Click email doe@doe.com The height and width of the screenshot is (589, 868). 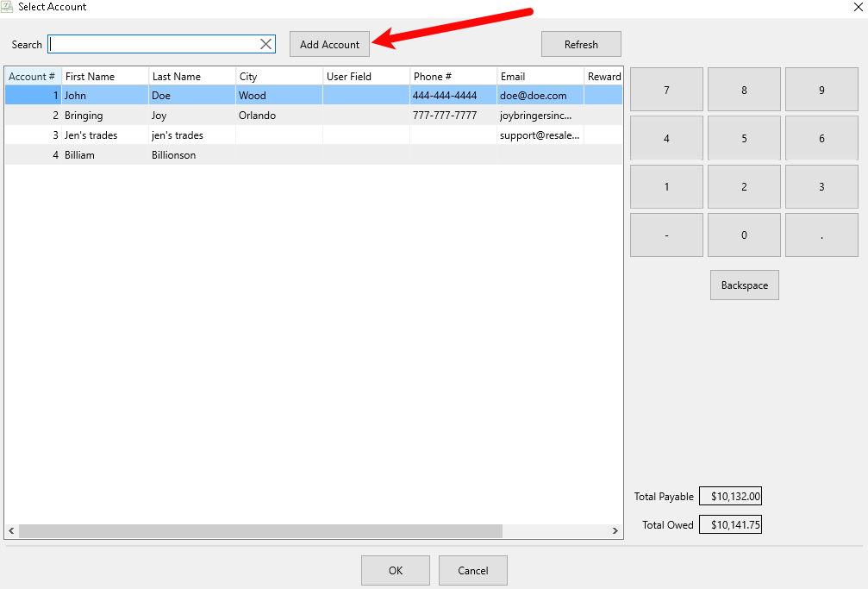tap(533, 96)
